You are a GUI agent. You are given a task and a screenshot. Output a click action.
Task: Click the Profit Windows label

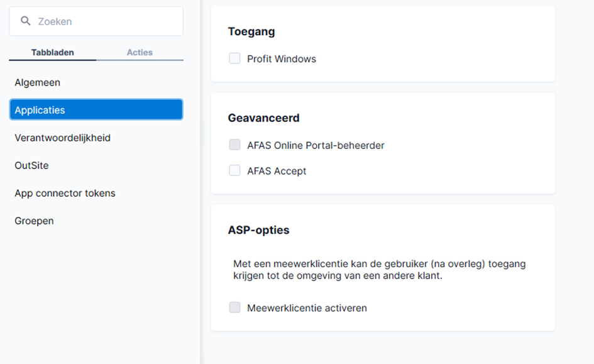(282, 58)
